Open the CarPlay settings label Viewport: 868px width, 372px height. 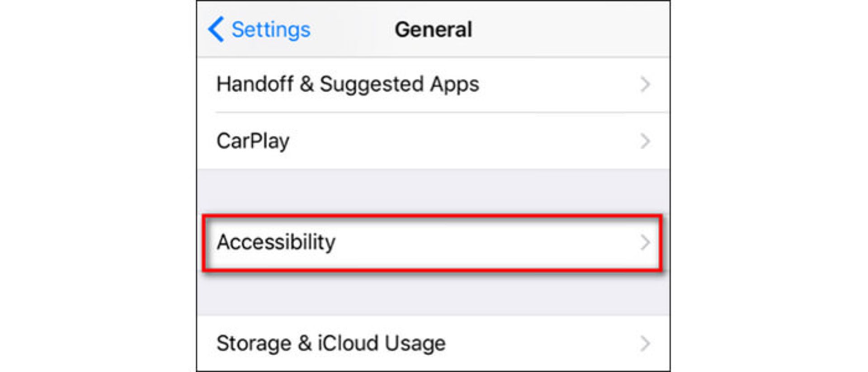tap(253, 141)
